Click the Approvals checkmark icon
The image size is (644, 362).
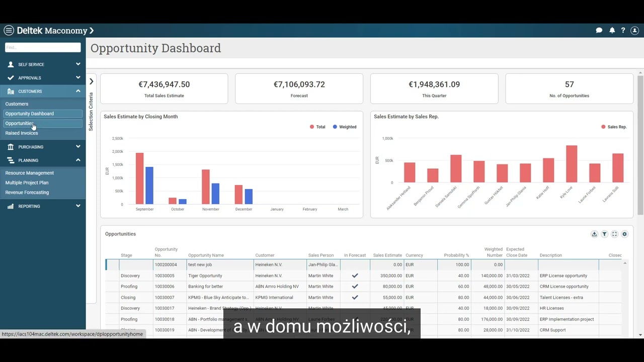coord(11,78)
